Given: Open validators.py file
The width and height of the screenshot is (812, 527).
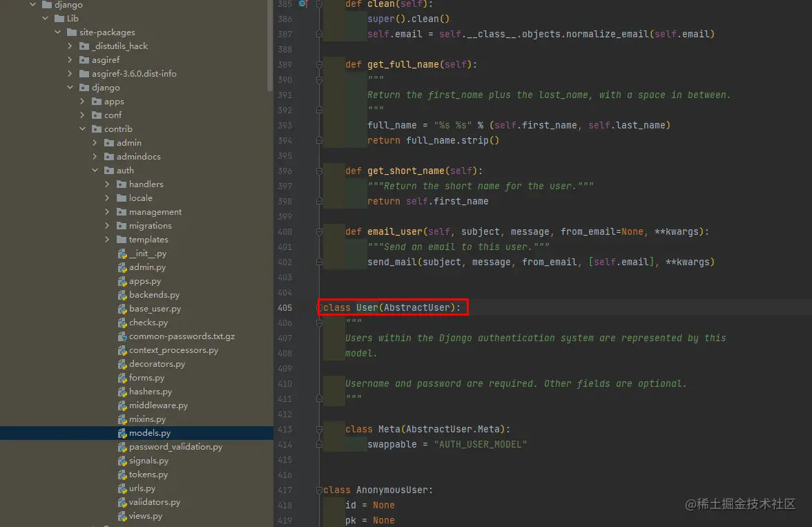Looking at the screenshot, I should [155, 502].
